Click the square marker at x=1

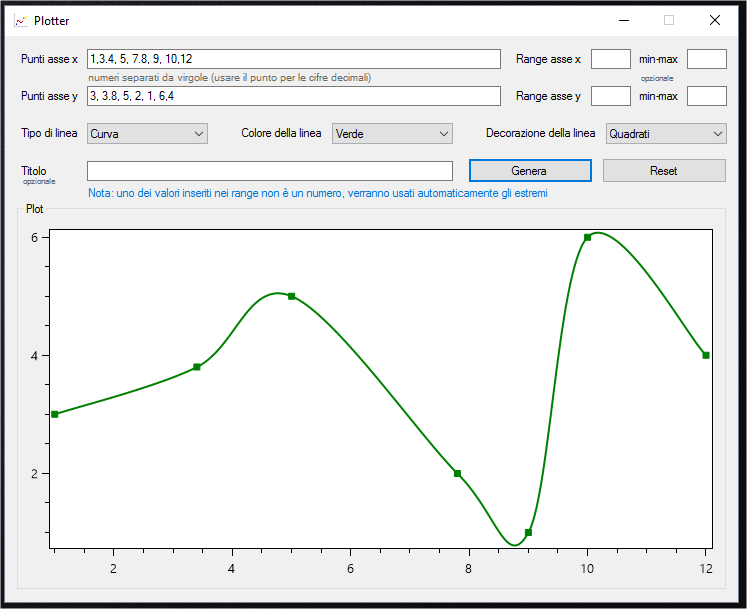click(55, 414)
